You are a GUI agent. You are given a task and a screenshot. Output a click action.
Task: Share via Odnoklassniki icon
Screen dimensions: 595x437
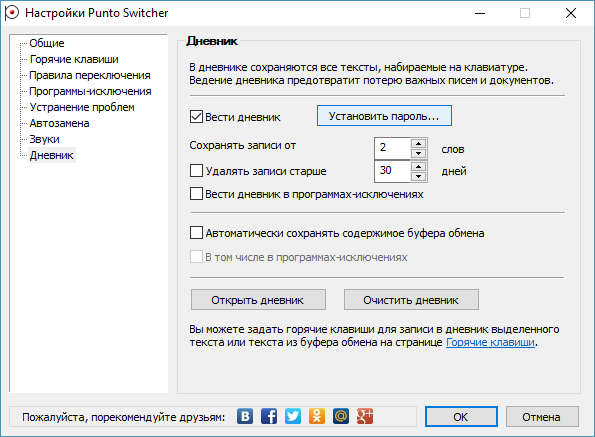tap(317, 416)
